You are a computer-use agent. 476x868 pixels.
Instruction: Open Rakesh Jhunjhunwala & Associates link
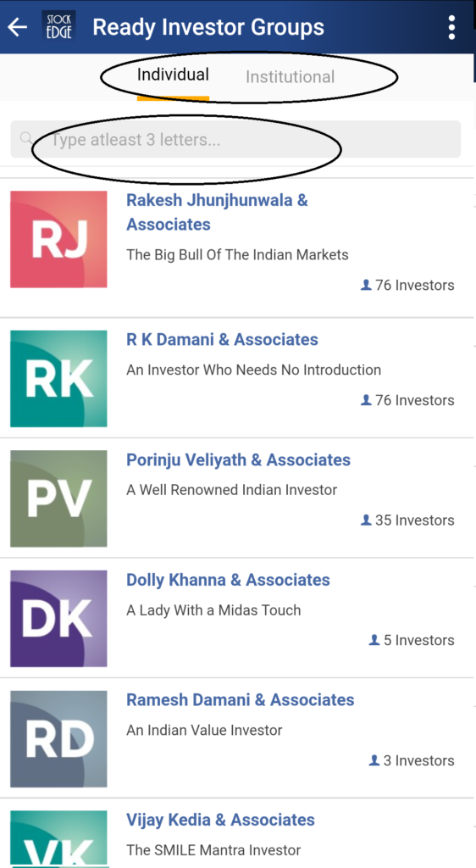tap(218, 212)
